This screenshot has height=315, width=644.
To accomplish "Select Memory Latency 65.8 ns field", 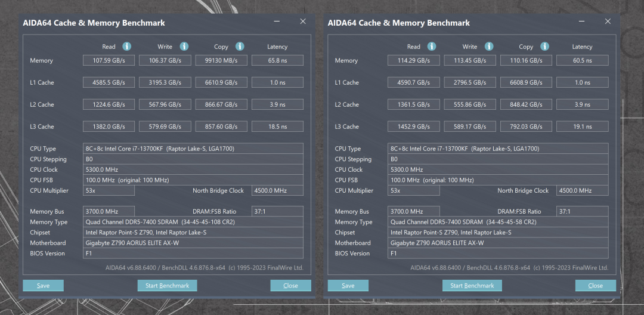I will pos(277,60).
